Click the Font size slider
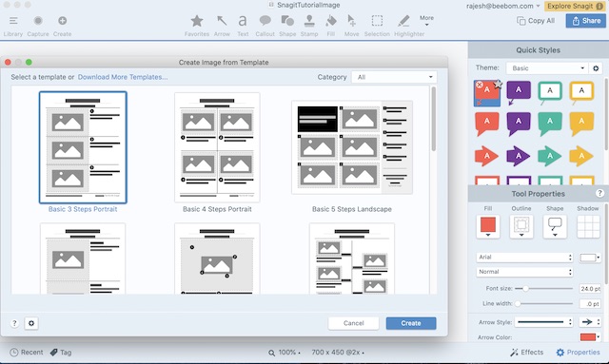 (x=543, y=288)
